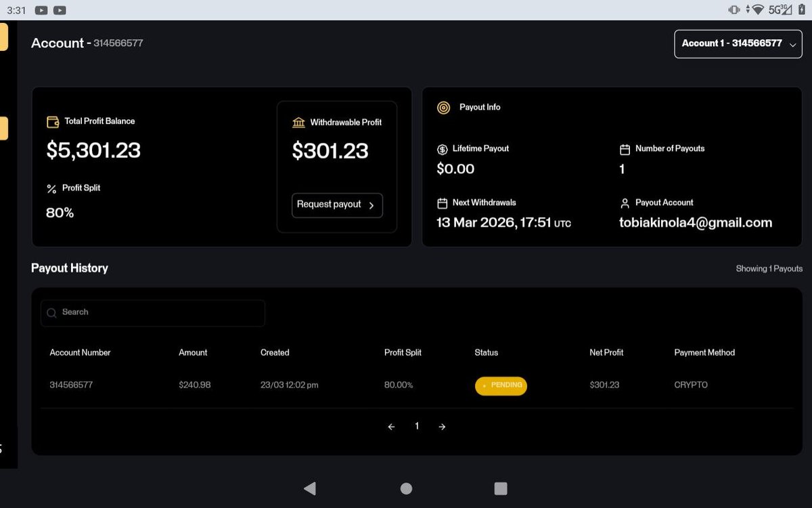The width and height of the screenshot is (812, 508).
Task: Click the $301.23 net profit cell
Action: pos(604,385)
